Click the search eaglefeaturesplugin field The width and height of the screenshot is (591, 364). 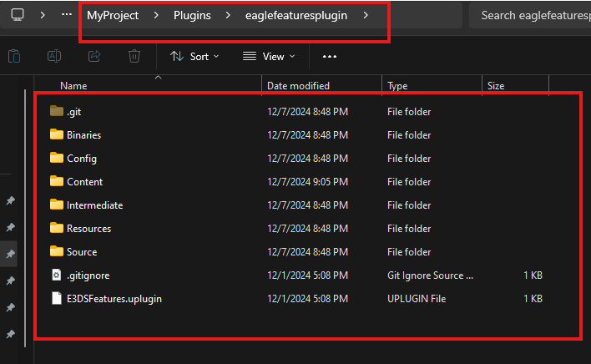click(531, 15)
